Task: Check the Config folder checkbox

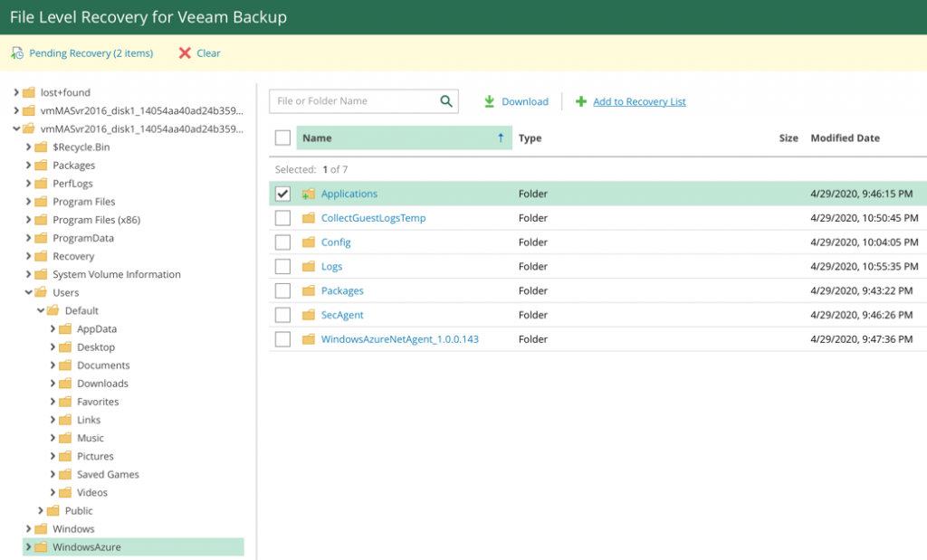Action: click(x=282, y=242)
